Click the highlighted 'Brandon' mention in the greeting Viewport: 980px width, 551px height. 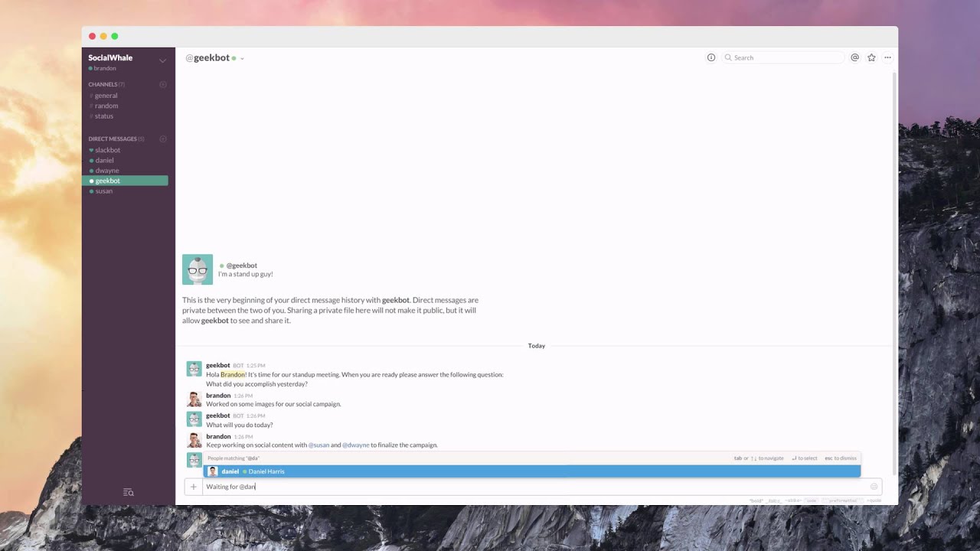234,375
